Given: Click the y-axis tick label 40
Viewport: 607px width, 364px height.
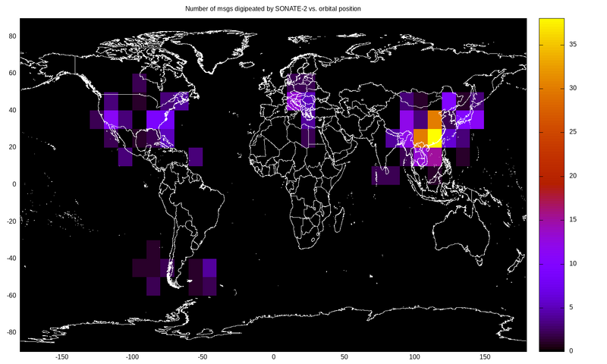Looking at the screenshot, I should pyautogui.click(x=13, y=110).
